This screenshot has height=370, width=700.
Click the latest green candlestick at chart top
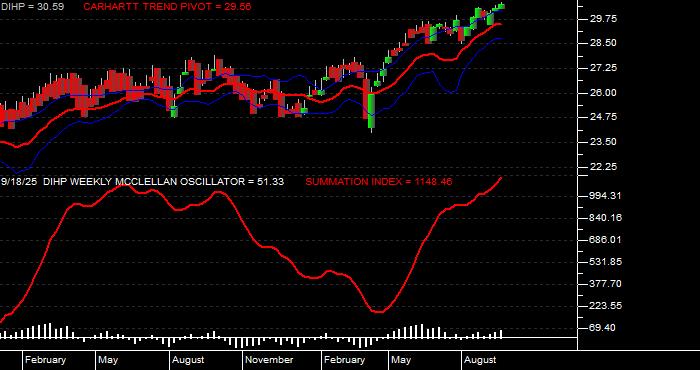[501, 6]
